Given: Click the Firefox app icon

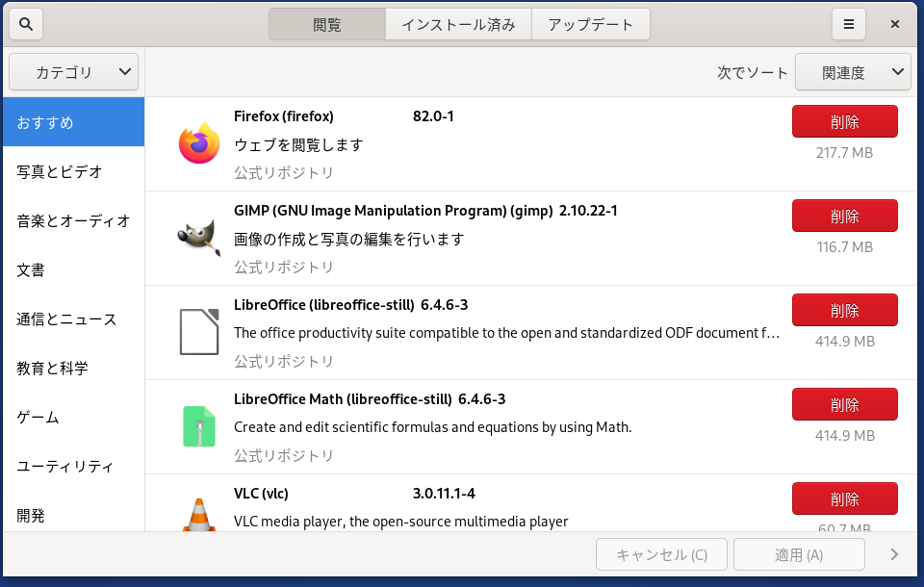Looking at the screenshot, I should coord(199,143).
